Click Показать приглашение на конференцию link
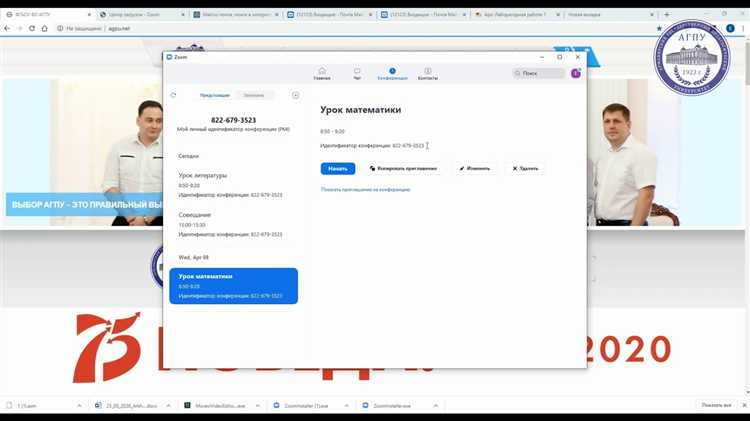The height and width of the screenshot is (421, 750). coord(365,189)
